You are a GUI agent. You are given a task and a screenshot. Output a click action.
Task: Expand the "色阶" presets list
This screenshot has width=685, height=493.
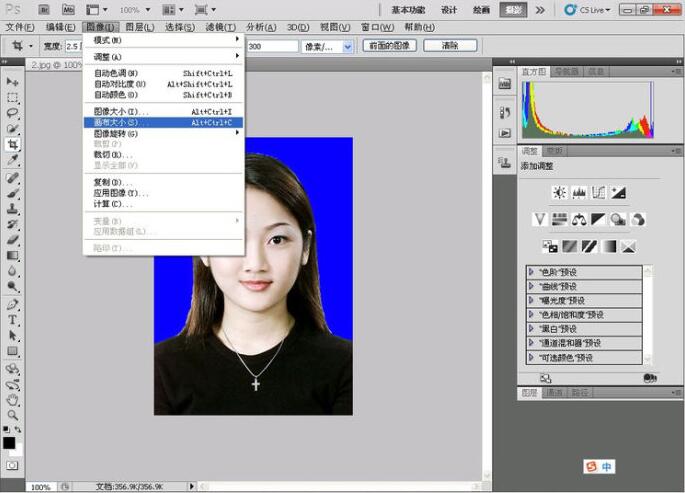click(x=531, y=272)
